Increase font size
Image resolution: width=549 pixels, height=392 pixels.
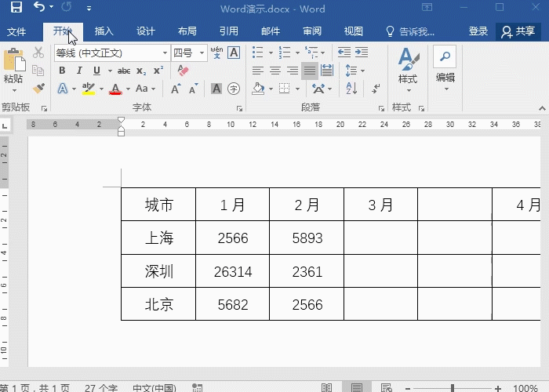[176, 89]
